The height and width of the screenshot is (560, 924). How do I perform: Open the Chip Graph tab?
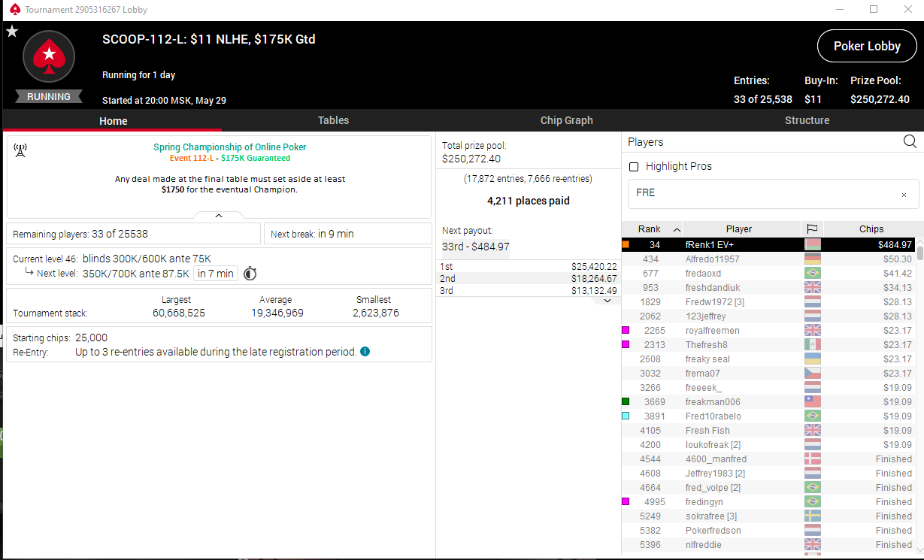[x=566, y=120]
